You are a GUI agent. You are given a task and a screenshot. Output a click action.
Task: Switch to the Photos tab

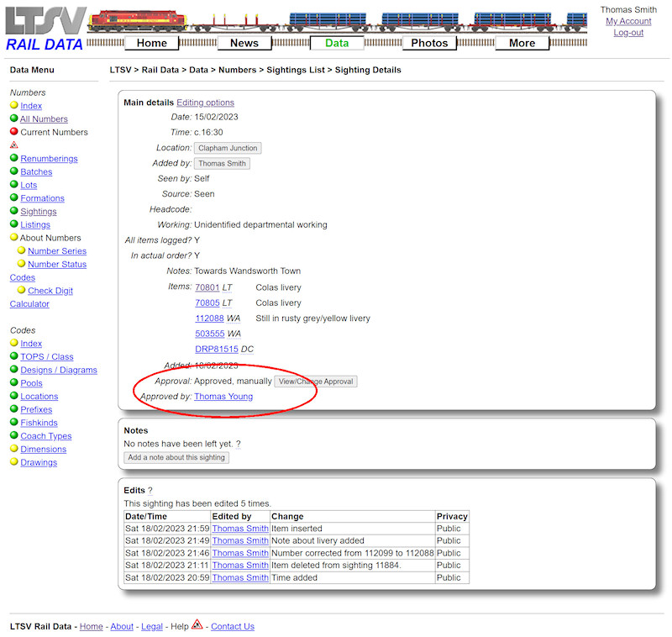(429, 42)
